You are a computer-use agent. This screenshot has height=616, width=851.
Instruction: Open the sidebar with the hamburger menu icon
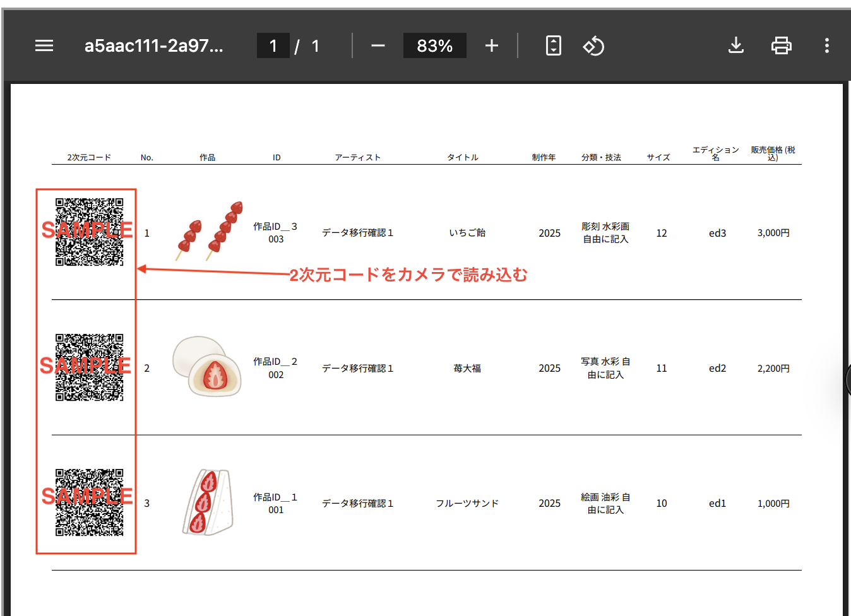click(x=44, y=45)
